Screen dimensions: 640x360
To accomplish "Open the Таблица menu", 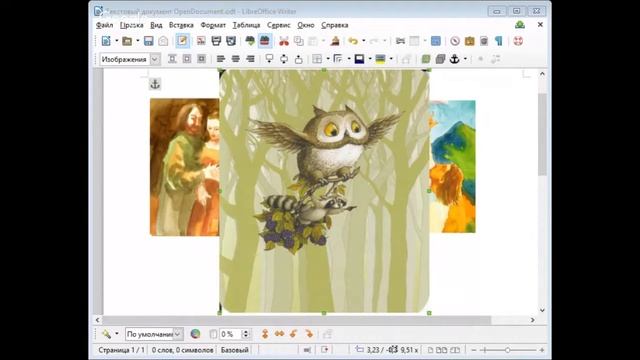I will coord(247,25).
